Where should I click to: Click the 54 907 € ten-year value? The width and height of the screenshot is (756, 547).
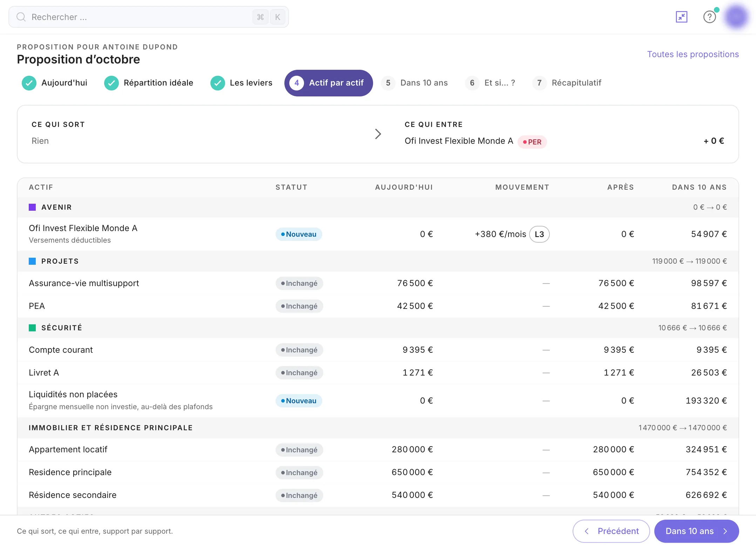[709, 234]
